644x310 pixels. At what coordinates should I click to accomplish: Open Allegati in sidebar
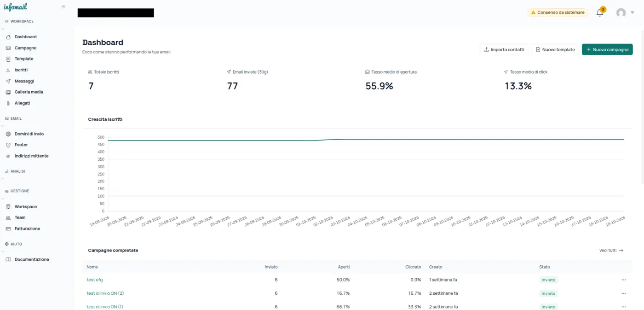[x=22, y=103]
